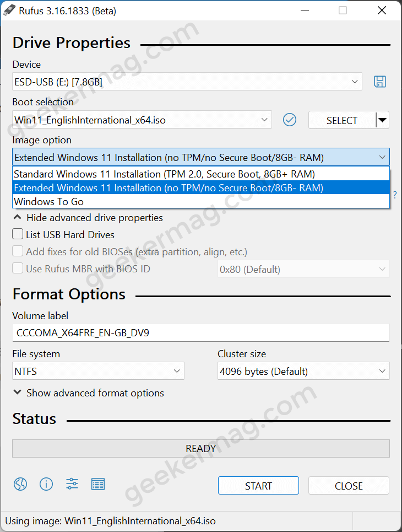Click the question mark help icon
Screen dimensions: 402x532
tap(395, 195)
